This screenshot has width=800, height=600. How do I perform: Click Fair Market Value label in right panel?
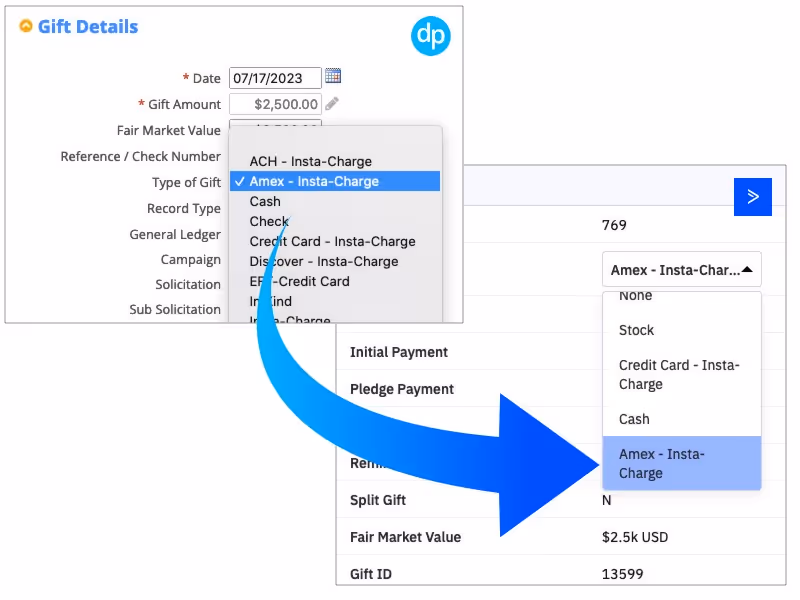[405, 537]
